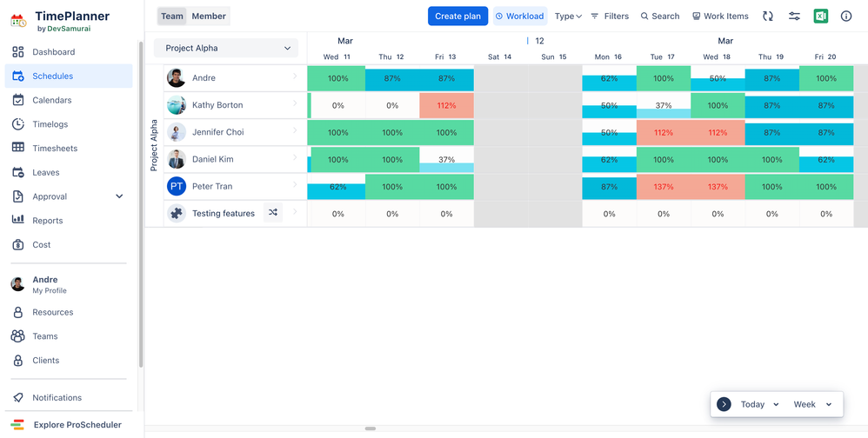
Task: Click Peter Tran's 137% cell on Tue 17
Action: click(664, 187)
